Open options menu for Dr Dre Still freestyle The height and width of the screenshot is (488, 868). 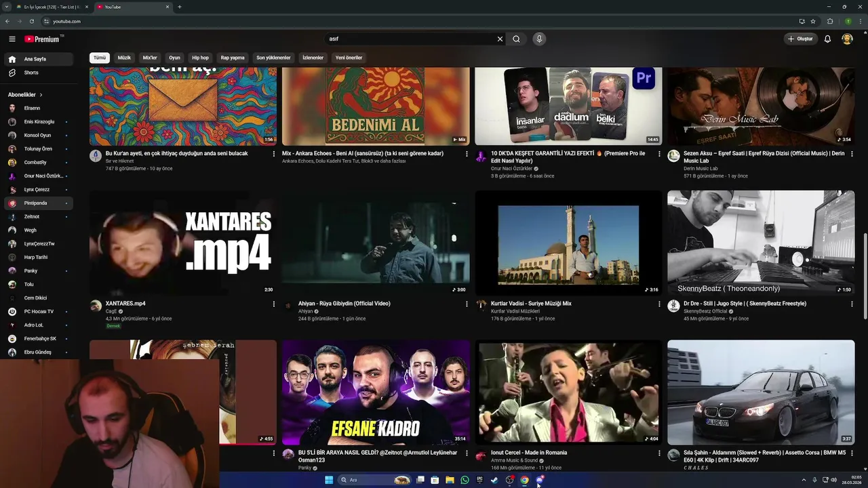pyautogui.click(x=852, y=304)
